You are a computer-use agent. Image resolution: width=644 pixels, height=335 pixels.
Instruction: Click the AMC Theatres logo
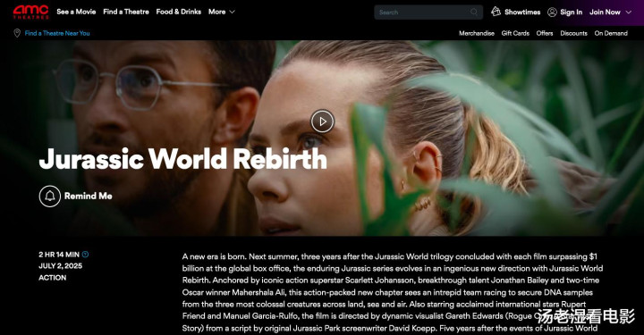pos(30,12)
